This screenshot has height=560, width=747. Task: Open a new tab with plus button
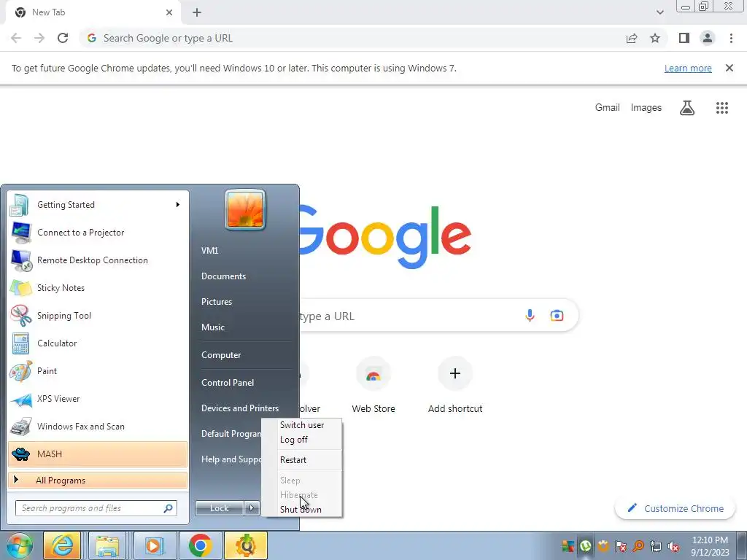(197, 12)
